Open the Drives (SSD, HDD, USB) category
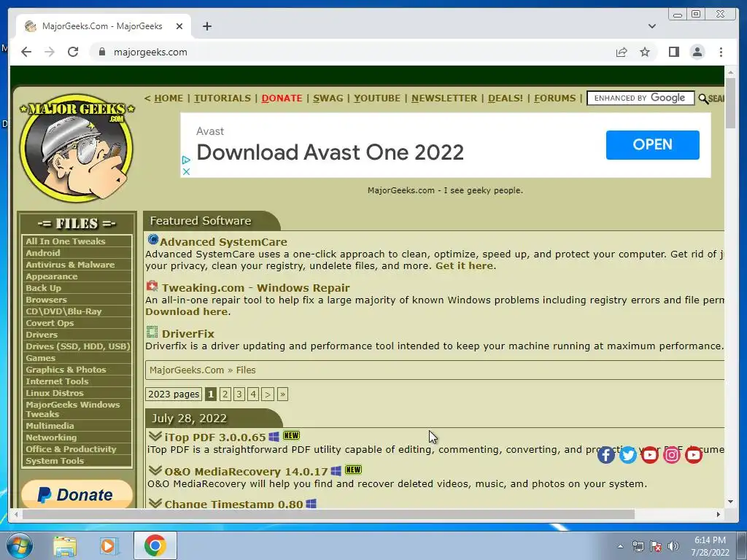This screenshot has width=747, height=560. [76, 346]
